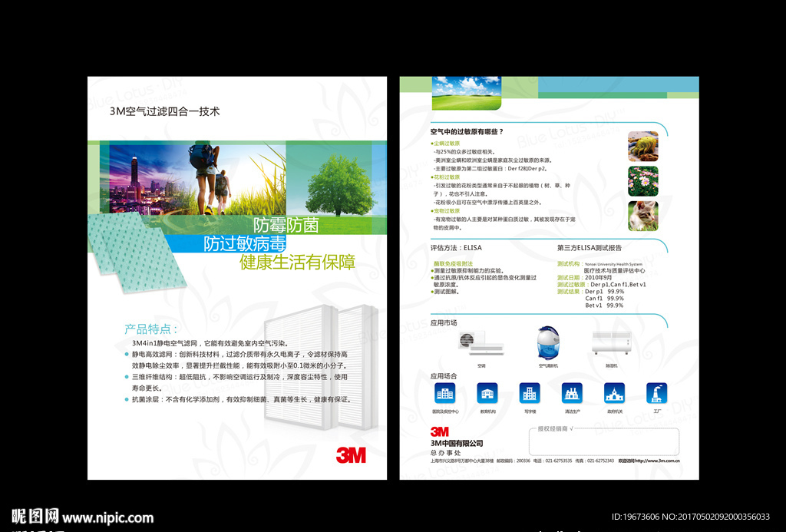Click heading '第三方ELISA测试报告'
This screenshot has width=786, height=532.
click(x=589, y=248)
